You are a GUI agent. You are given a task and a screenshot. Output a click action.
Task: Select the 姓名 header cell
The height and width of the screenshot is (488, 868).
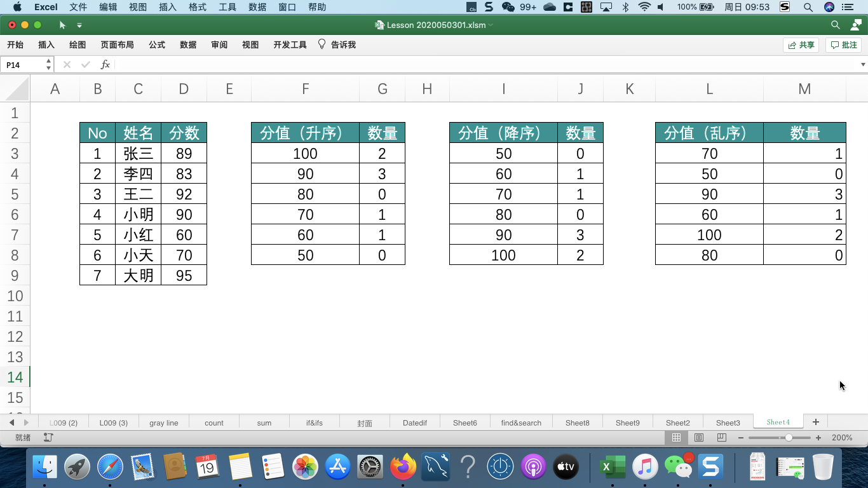tap(138, 133)
